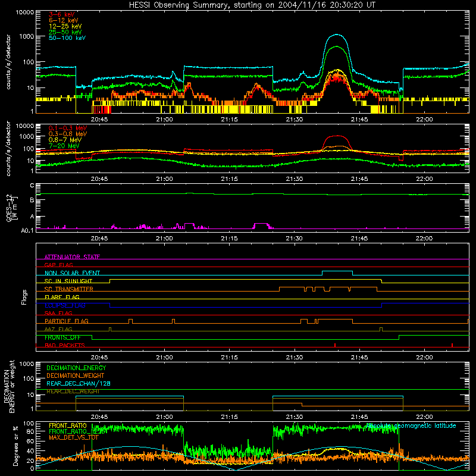
Task: Click the NON_SOLAR_EVENT flag label
Action: (72, 273)
